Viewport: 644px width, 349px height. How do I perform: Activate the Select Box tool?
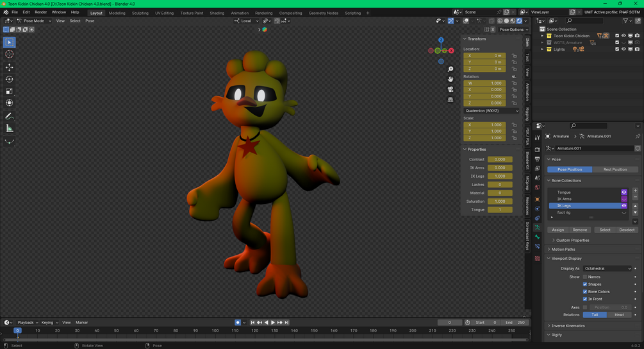click(x=9, y=42)
